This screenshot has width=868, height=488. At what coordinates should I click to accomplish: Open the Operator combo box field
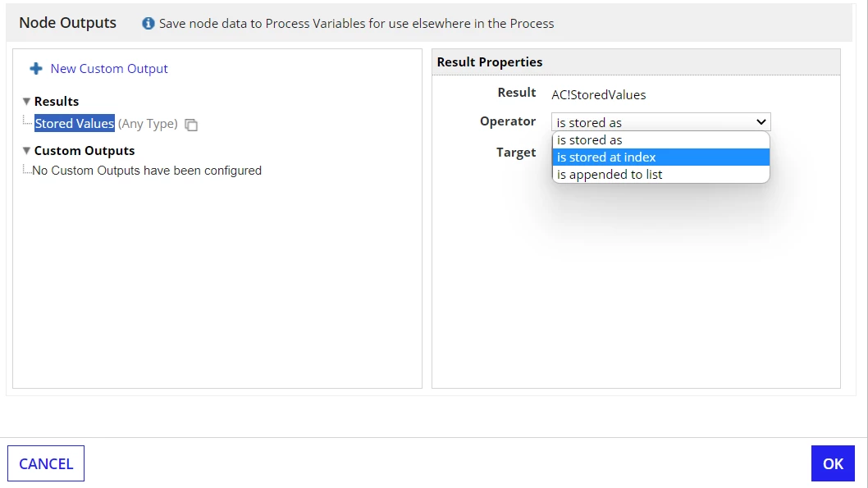pyautogui.click(x=661, y=121)
